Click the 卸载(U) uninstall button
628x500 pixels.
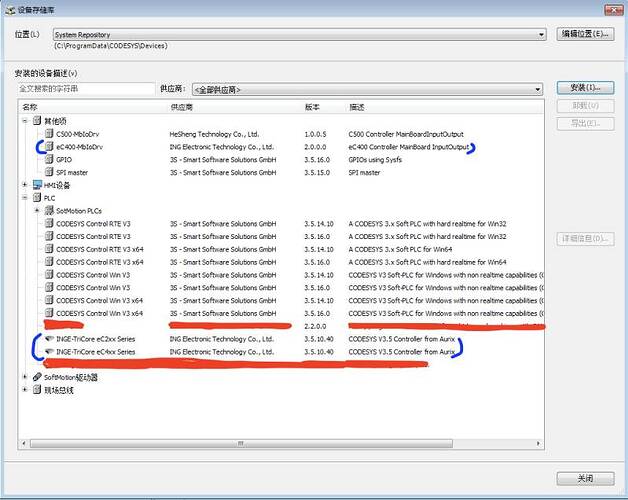click(585, 106)
